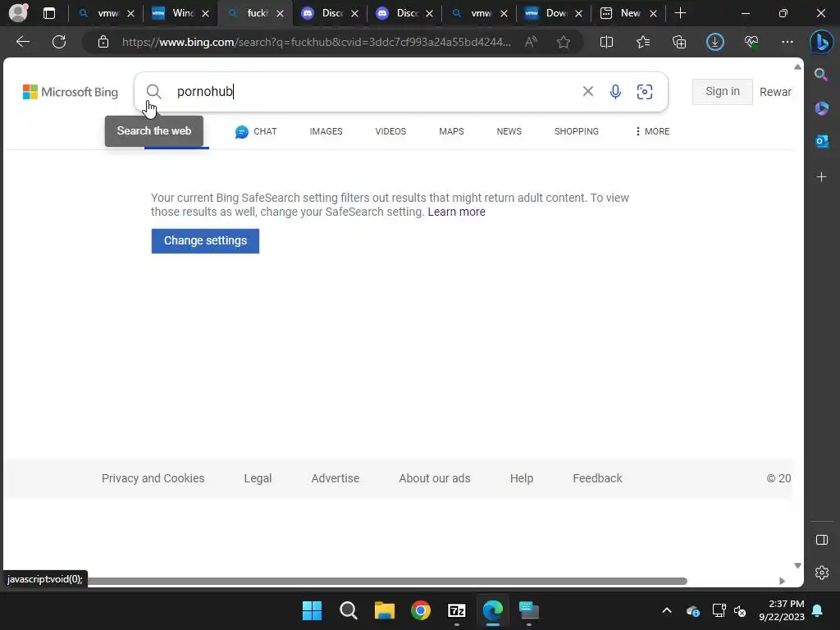The height and width of the screenshot is (630, 840).
Task: Switch to the NEWS tab
Action: click(509, 131)
